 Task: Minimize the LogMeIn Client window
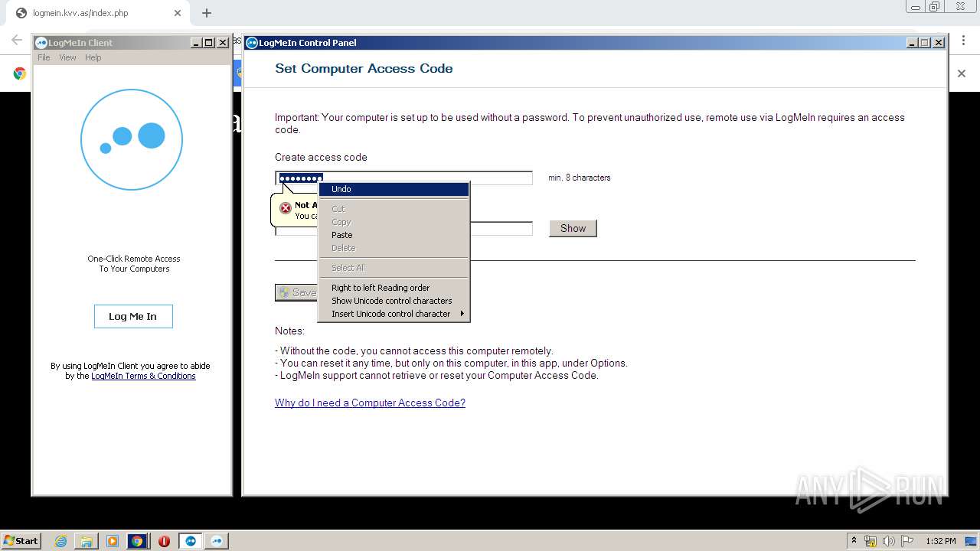coord(196,43)
